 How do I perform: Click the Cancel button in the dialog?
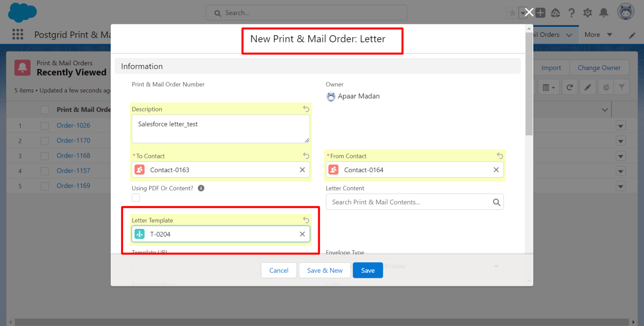coord(278,270)
